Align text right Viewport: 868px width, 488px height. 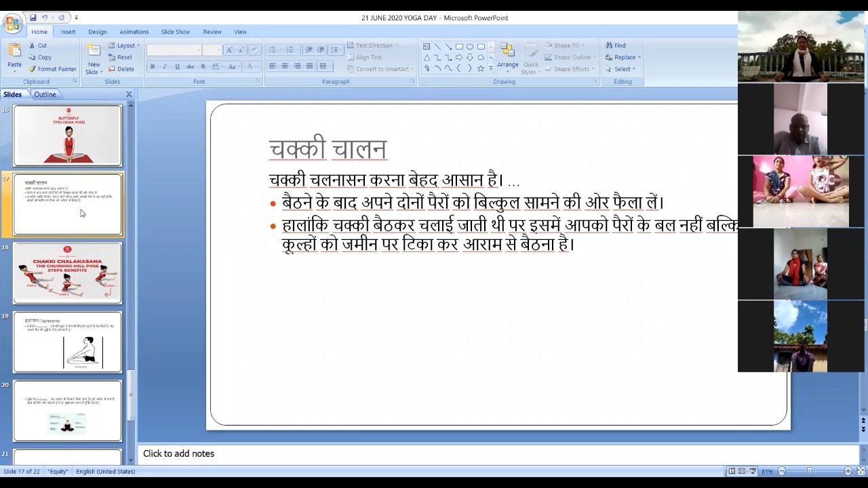297,66
